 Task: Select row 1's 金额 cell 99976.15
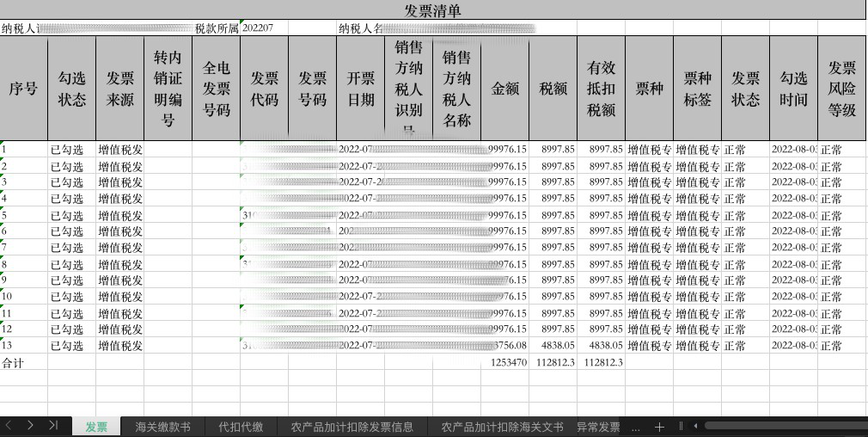pyautogui.click(x=505, y=149)
